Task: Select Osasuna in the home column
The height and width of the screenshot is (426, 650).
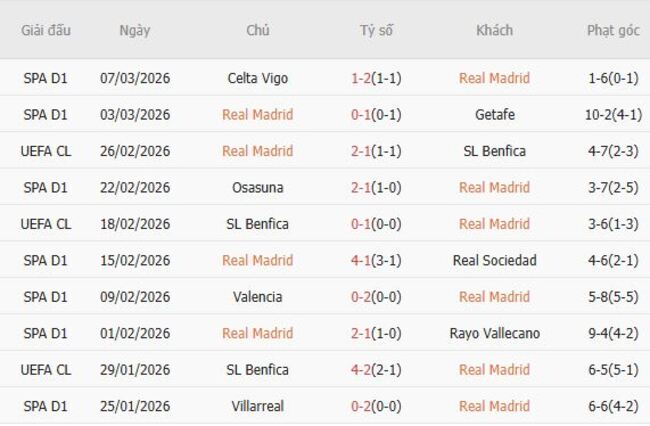Action: 257,188
